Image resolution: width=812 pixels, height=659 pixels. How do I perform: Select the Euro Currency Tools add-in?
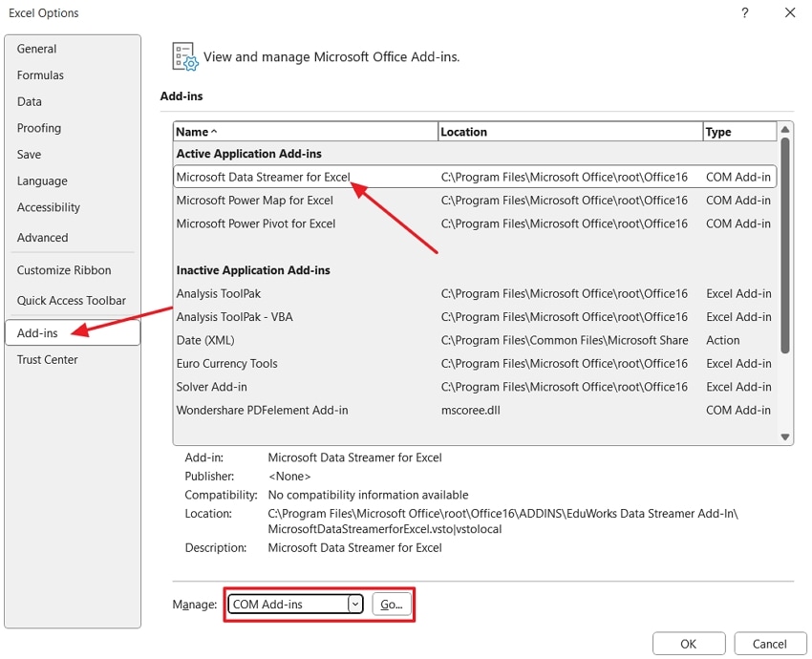click(x=226, y=364)
